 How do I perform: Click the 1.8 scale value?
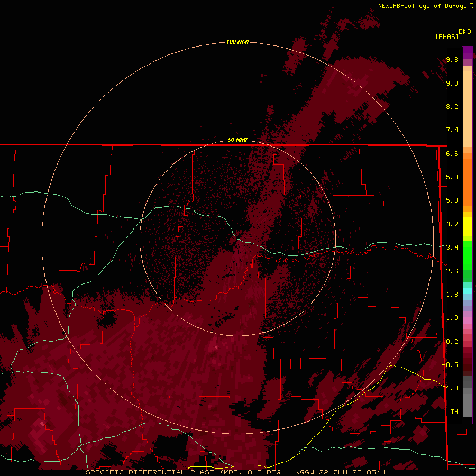pos(452,295)
